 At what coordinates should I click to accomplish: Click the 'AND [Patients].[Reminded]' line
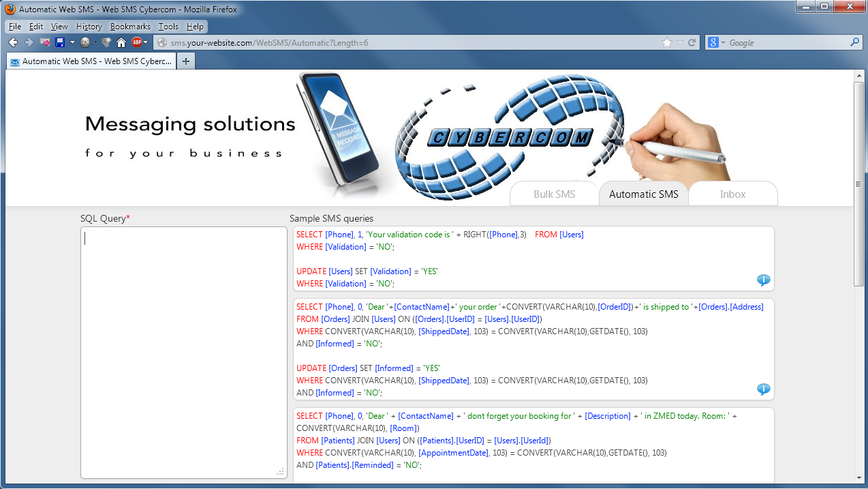coord(359,465)
